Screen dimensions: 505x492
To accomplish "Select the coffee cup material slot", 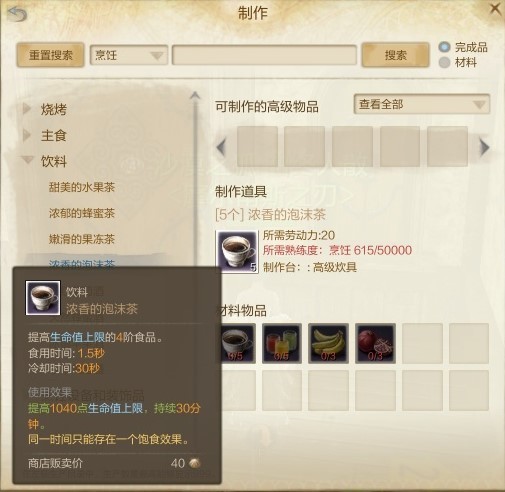I will (x=237, y=343).
